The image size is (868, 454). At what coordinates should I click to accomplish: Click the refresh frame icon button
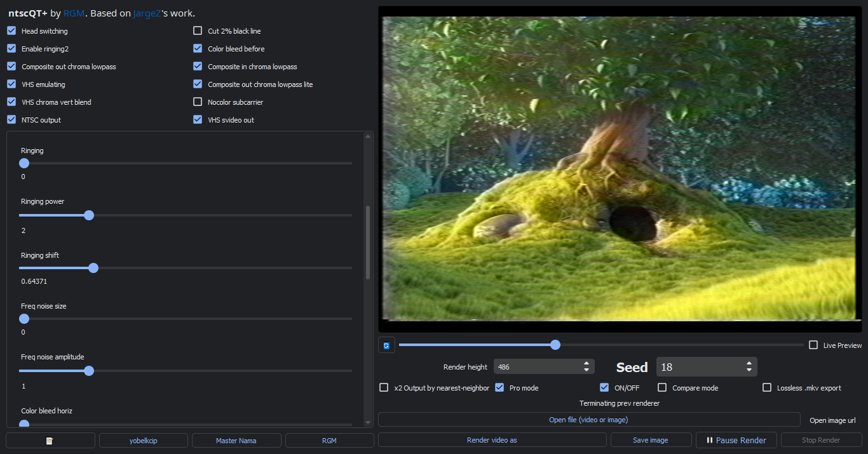[x=386, y=345]
